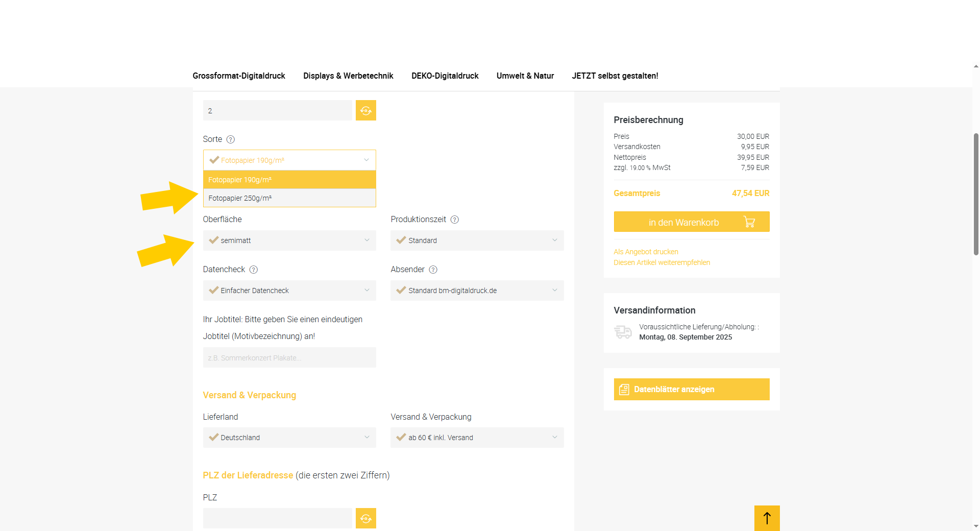
Task: Select Fotopapier 250g/m² option
Action: pyautogui.click(x=289, y=198)
